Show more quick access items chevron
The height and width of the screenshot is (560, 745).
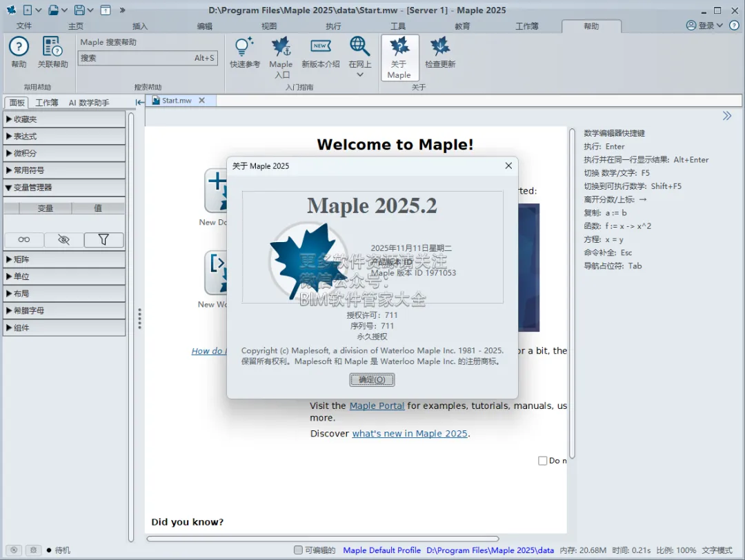[122, 10]
